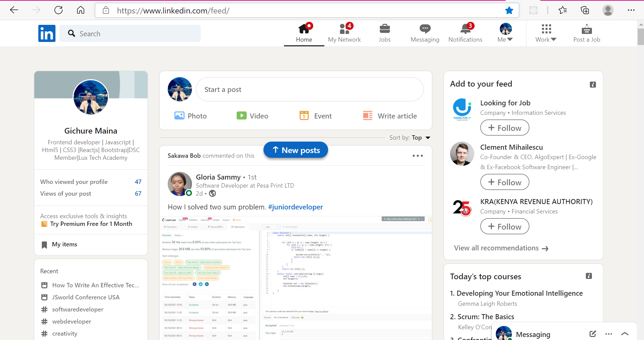Image resolution: width=644 pixels, height=340 pixels.
Task: Click the Jobs briefcase icon
Action: coord(385,29)
